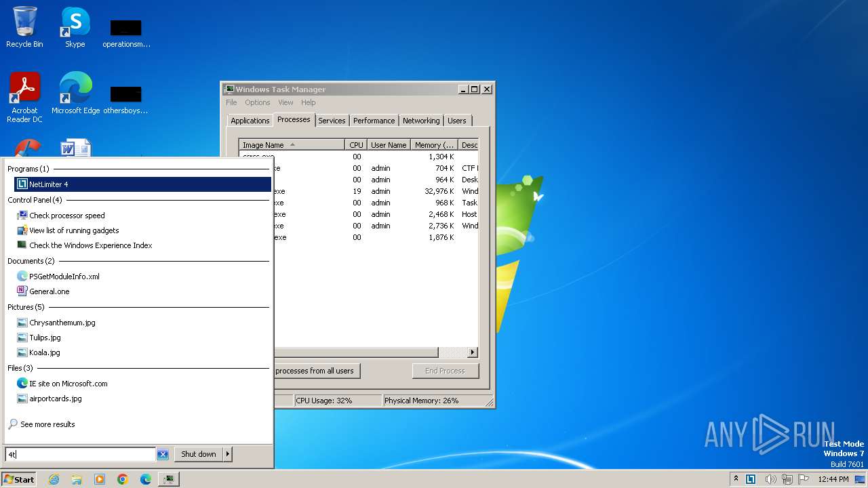Show hidden tray icons
The image size is (868, 488).
click(736, 479)
